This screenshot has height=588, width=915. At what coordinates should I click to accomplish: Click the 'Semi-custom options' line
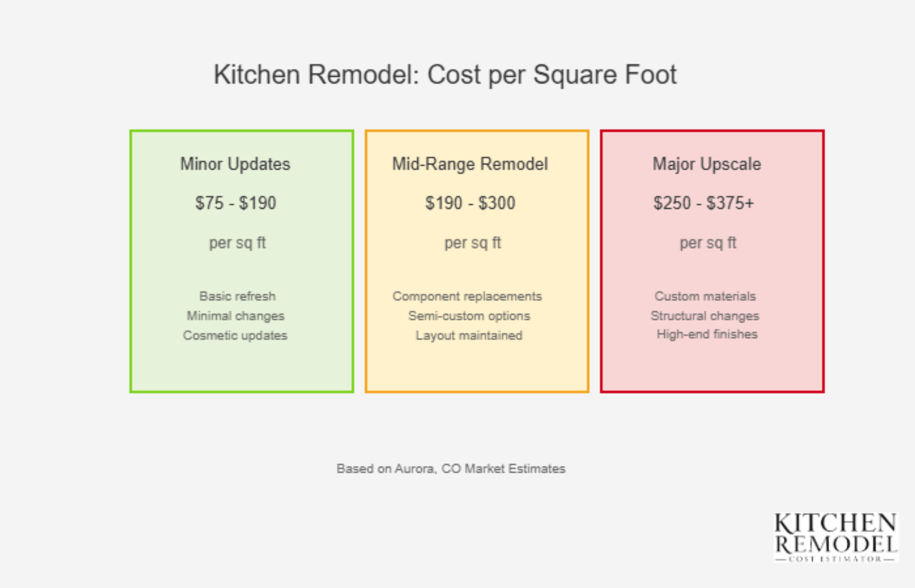pos(469,315)
